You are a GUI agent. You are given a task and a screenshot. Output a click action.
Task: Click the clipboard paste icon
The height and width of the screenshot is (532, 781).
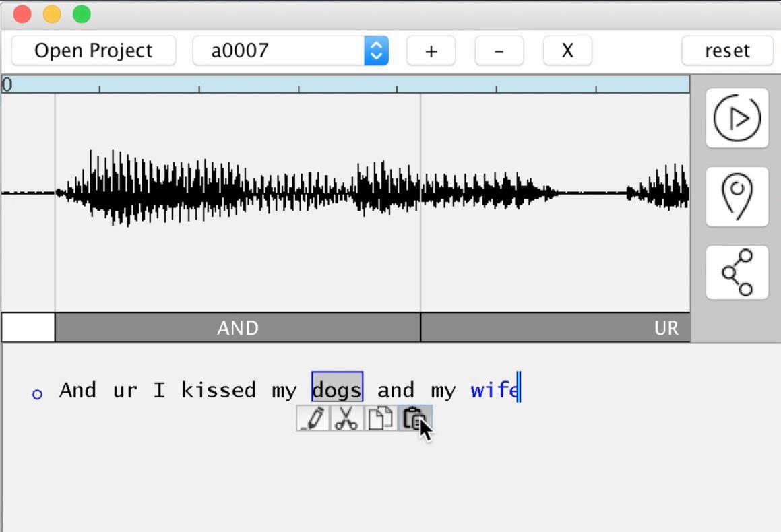(414, 418)
